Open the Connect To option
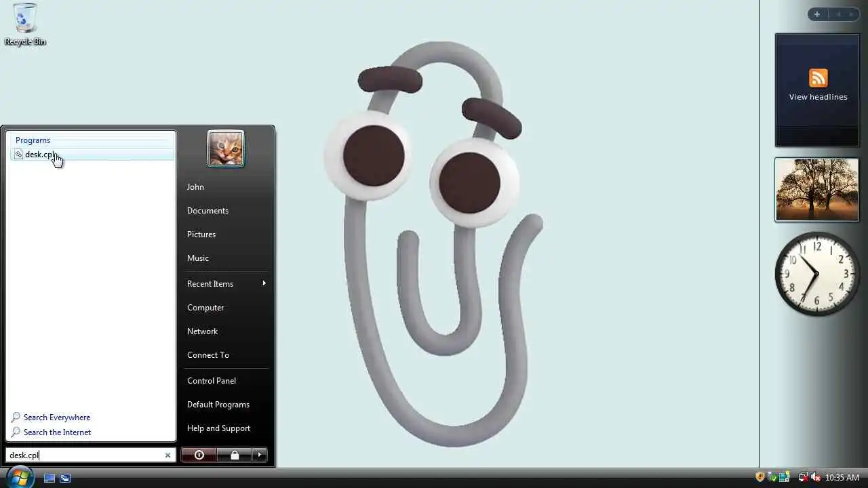The height and width of the screenshot is (488, 868). click(208, 355)
